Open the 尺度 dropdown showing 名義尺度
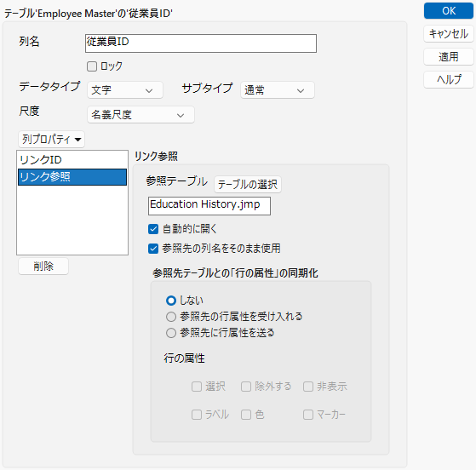Image resolution: width=476 pixels, height=470 pixels. coord(141,115)
